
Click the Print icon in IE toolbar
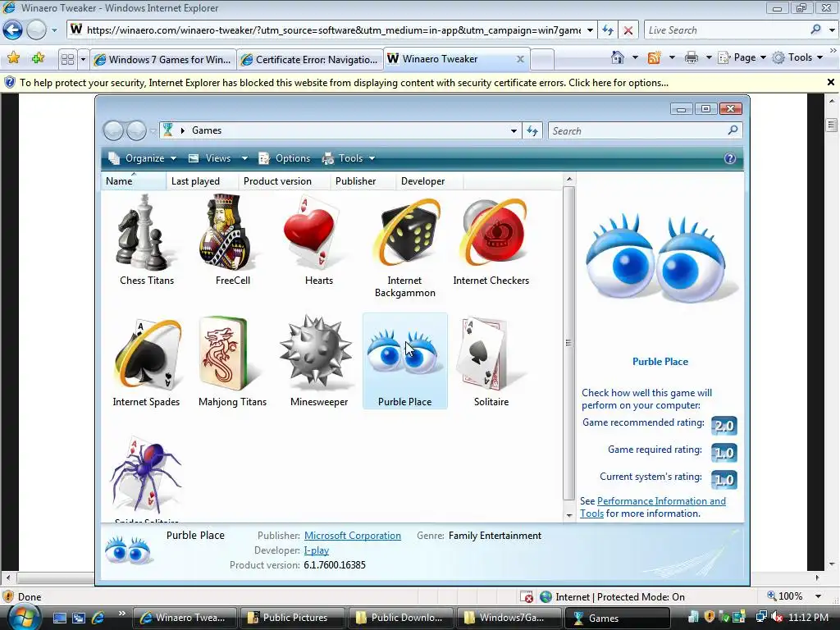point(692,57)
